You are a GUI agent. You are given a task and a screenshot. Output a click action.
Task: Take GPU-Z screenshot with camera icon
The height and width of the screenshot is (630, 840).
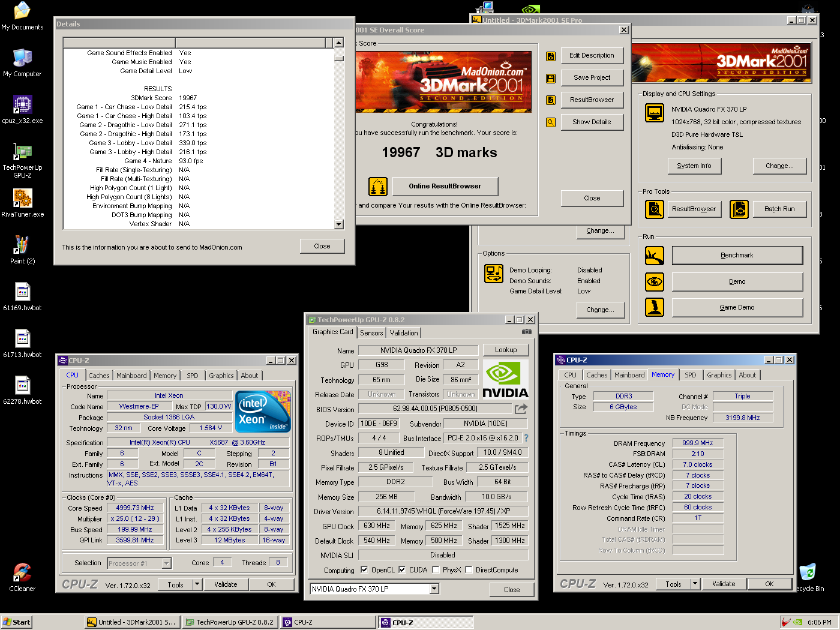(x=526, y=331)
